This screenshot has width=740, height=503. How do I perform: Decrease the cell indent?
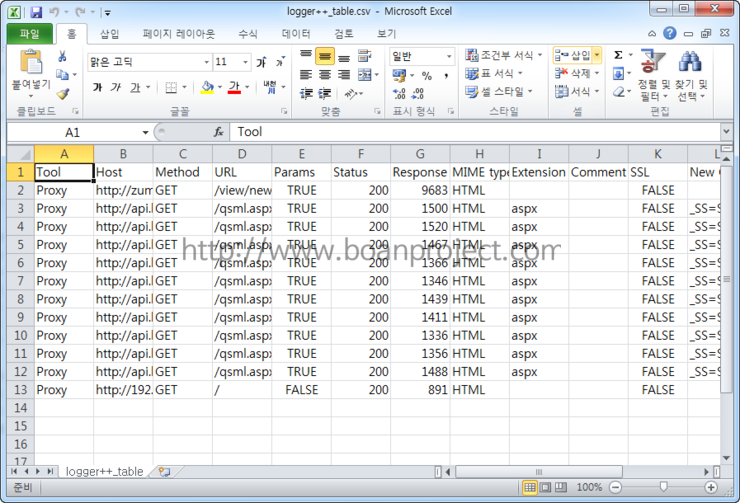(306, 93)
